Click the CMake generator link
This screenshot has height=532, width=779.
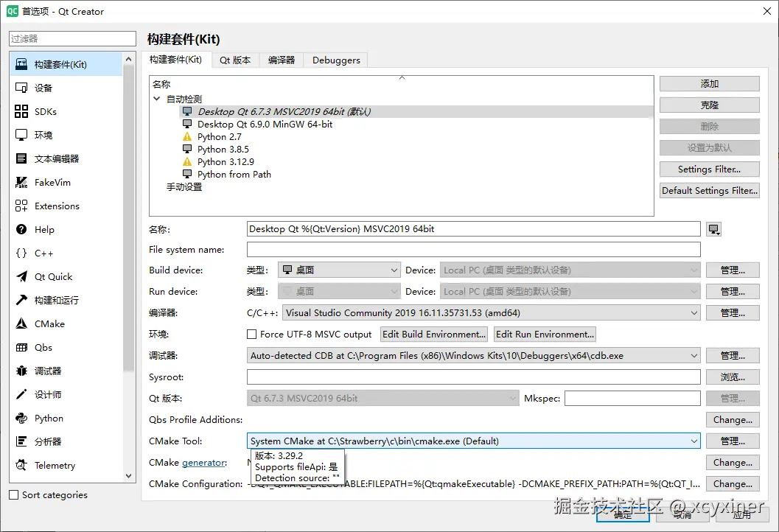point(203,463)
